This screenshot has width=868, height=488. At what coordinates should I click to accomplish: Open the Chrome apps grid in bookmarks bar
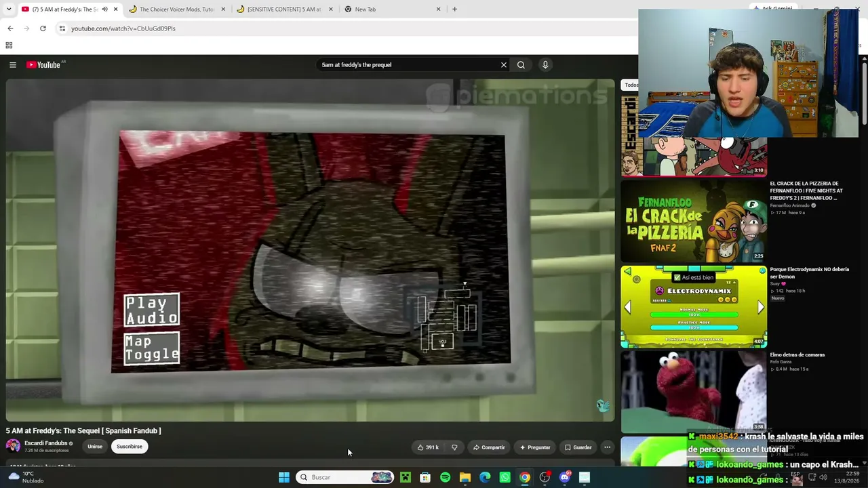pyautogui.click(x=9, y=45)
